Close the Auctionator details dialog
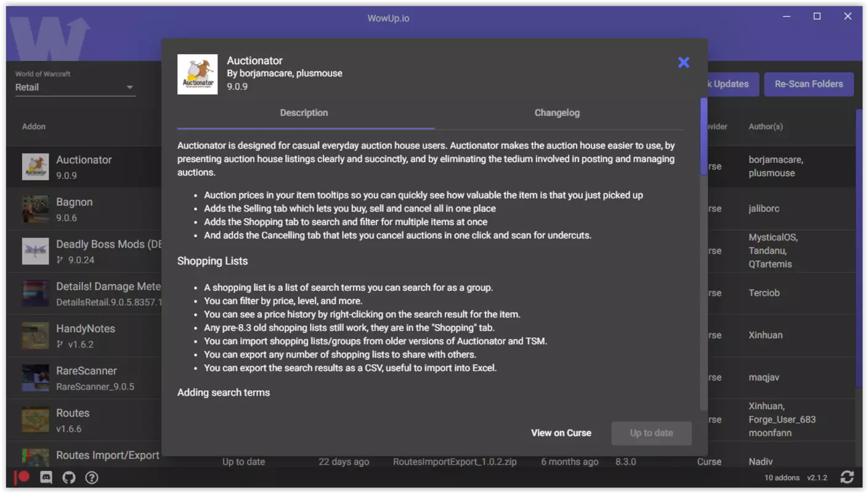 coord(683,62)
